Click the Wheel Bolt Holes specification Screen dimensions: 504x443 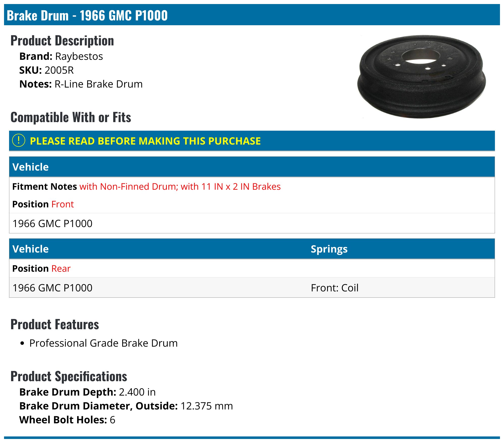(x=67, y=420)
